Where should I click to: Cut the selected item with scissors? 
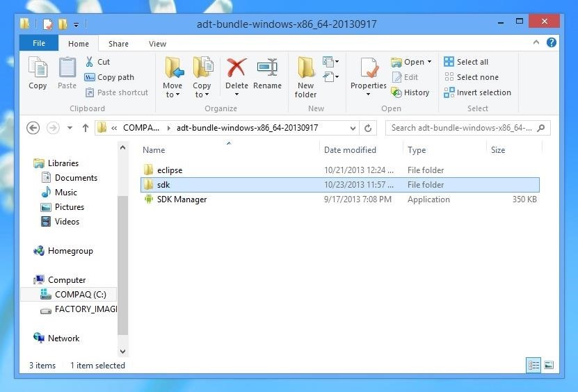pos(97,62)
